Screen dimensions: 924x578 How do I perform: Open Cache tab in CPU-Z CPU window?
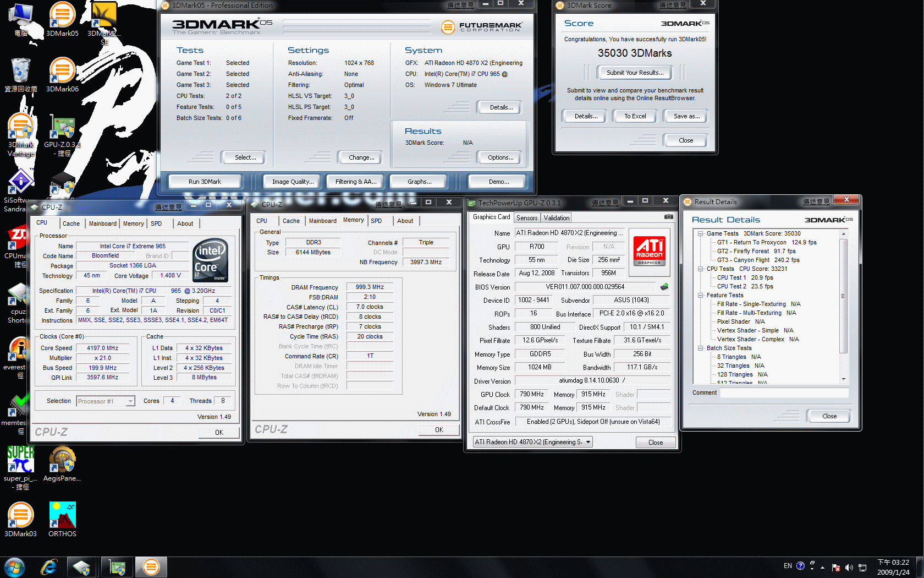[71, 223]
